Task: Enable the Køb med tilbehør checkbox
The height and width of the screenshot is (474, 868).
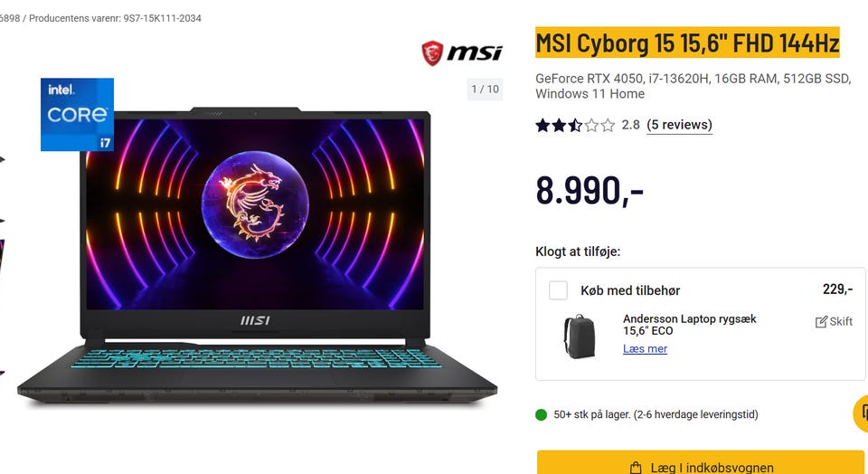Action: 558,290
